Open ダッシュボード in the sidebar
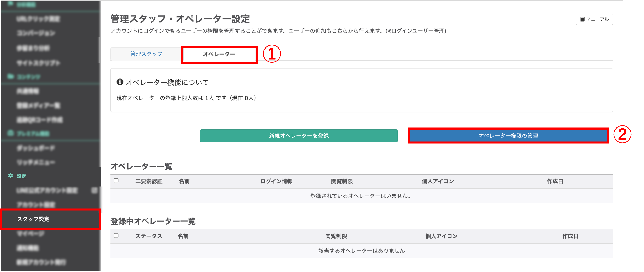 click(x=36, y=148)
